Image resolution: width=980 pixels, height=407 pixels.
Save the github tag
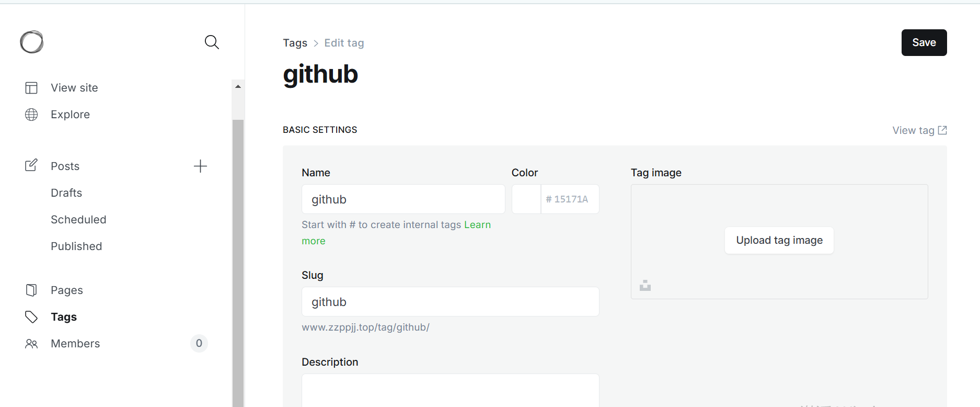924,42
